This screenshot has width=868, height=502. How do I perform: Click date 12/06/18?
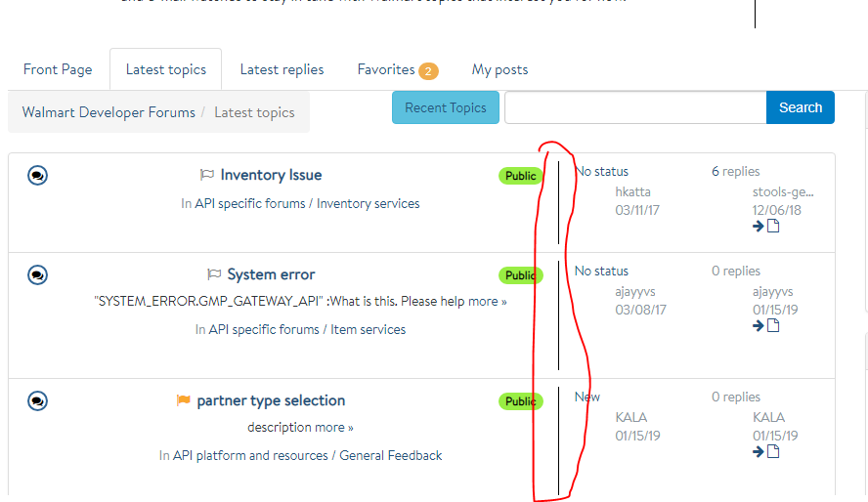pyautogui.click(x=777, y=210)
